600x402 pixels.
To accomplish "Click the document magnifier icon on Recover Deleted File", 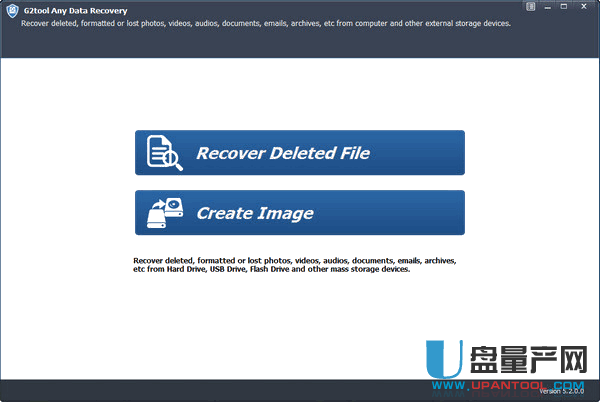I will coord(162,153).
